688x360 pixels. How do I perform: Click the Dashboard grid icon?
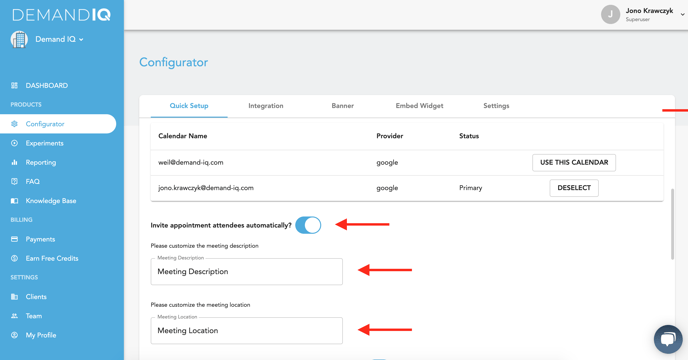(14, 86)
